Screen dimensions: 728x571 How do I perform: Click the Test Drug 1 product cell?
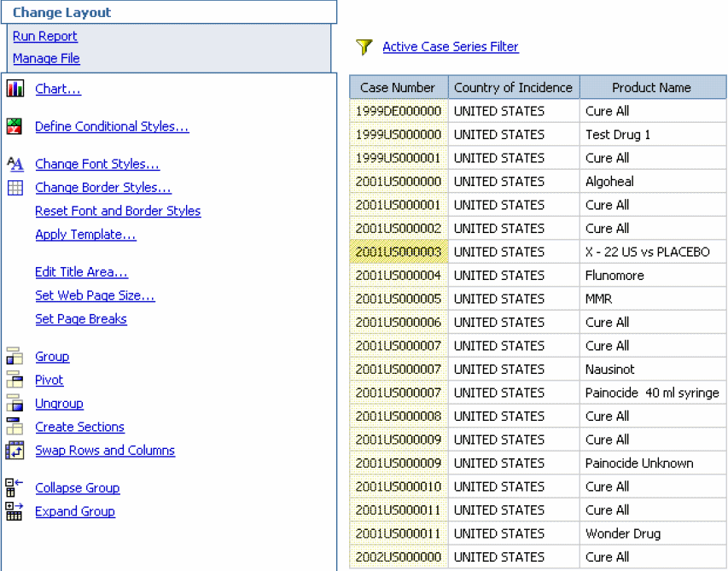pos(653,134)
